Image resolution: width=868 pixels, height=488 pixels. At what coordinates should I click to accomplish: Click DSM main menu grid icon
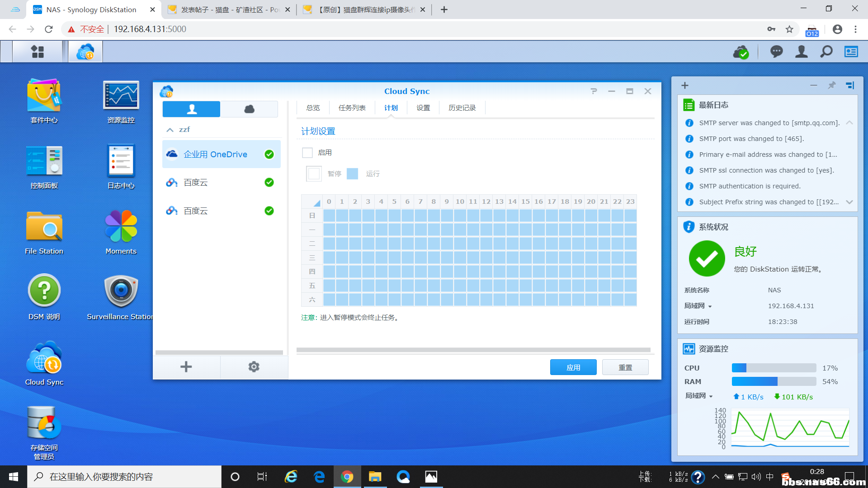coord(38,52)
